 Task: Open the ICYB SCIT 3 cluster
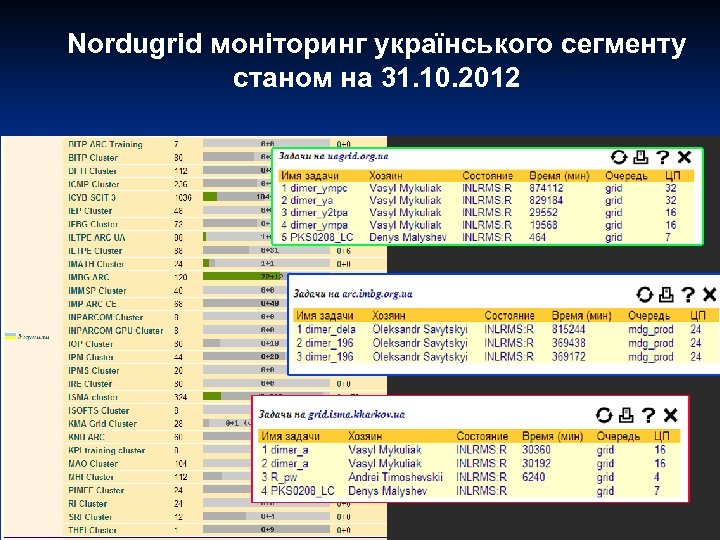pos(92,197)
